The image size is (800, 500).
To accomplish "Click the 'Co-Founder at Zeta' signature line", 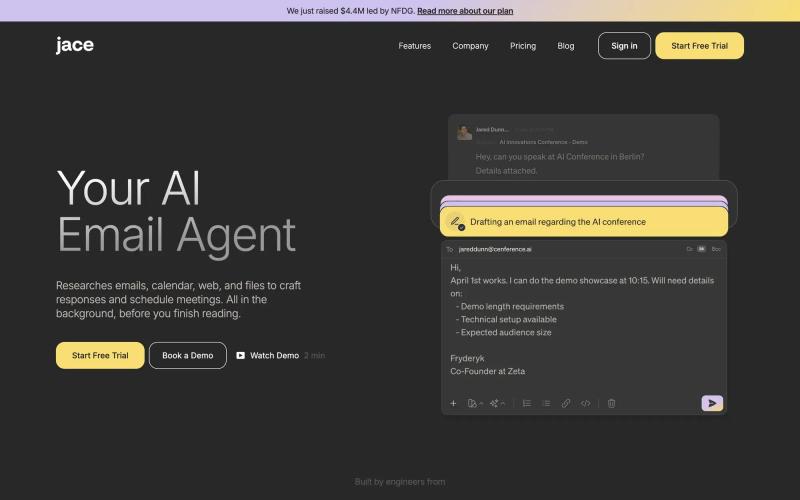I will [x=487, y=371].
